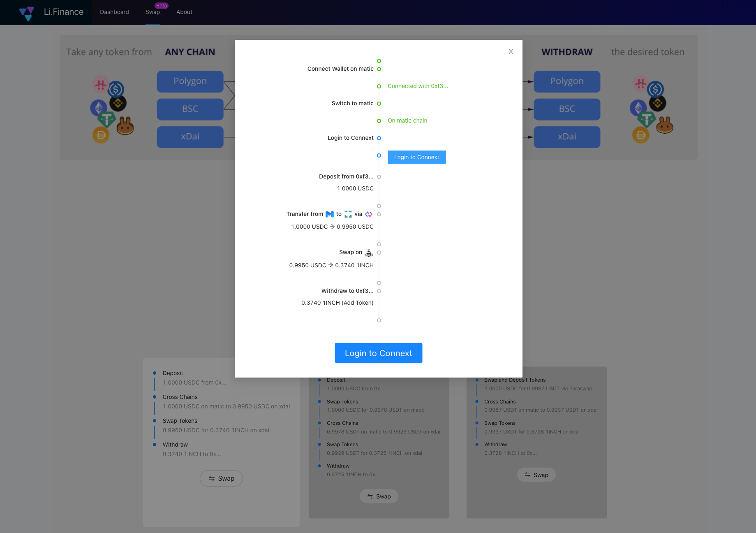Viewport: 756px width, 533px height.
Task: Click the Connect Wallet on matic step label
Action: (x=340, y=69)
